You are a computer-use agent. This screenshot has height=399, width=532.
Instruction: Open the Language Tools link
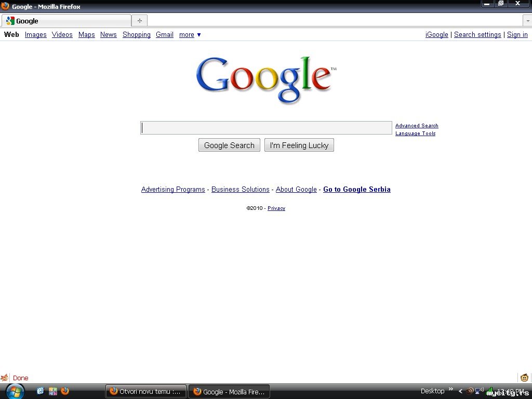point(415,134)
